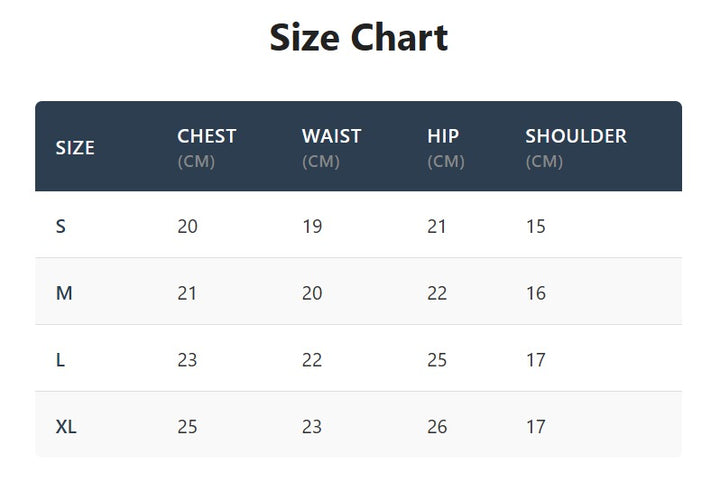Click chest value 25 in XL row

click(187, 427)
